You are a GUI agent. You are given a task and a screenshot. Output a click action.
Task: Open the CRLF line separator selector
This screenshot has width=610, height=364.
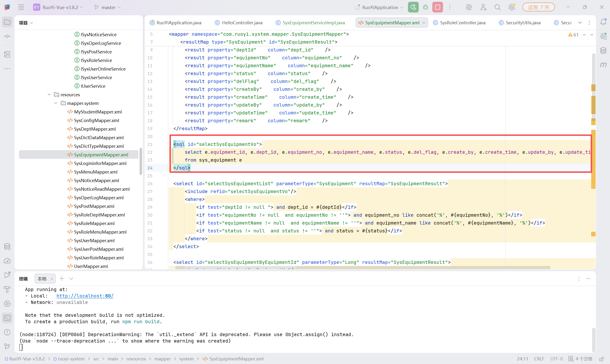539,359
